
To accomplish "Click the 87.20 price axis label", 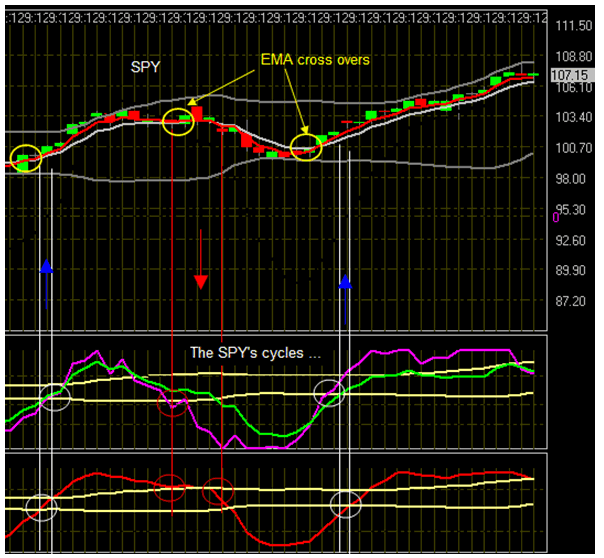I will coord(570,301).
